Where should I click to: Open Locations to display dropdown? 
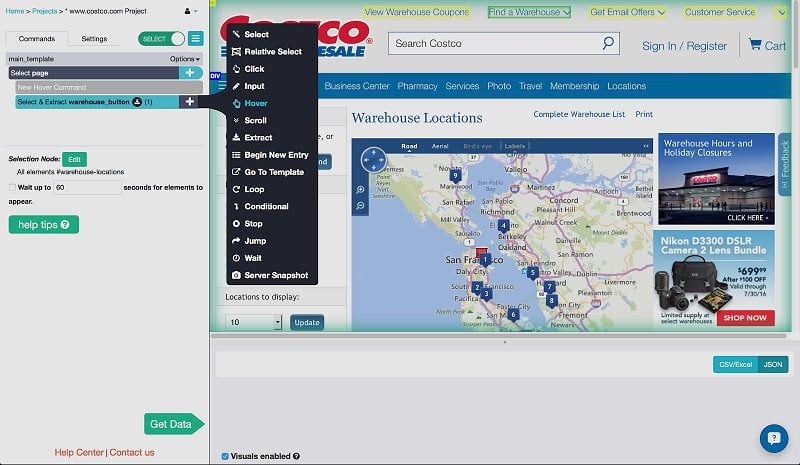click(253, 322)
